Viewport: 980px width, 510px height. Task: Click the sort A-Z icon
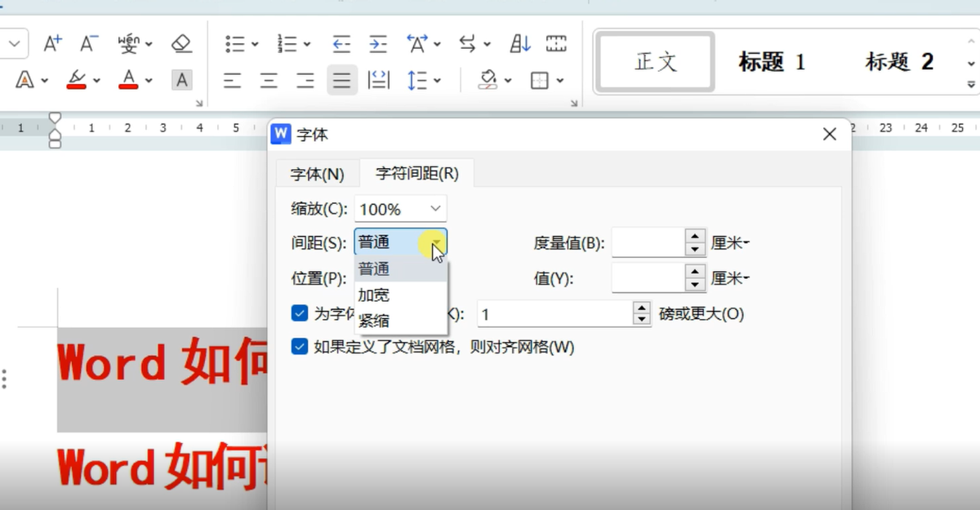point(520,44)
